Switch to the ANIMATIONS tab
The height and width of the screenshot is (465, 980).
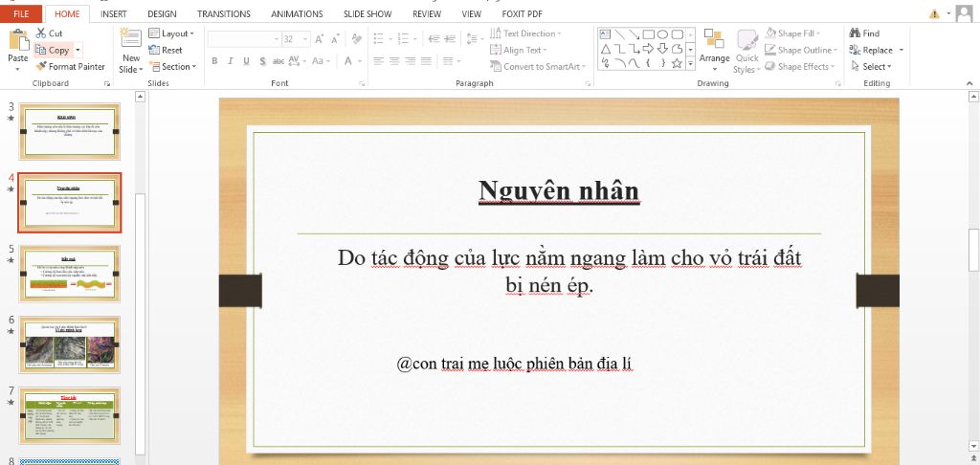point(297,13)
